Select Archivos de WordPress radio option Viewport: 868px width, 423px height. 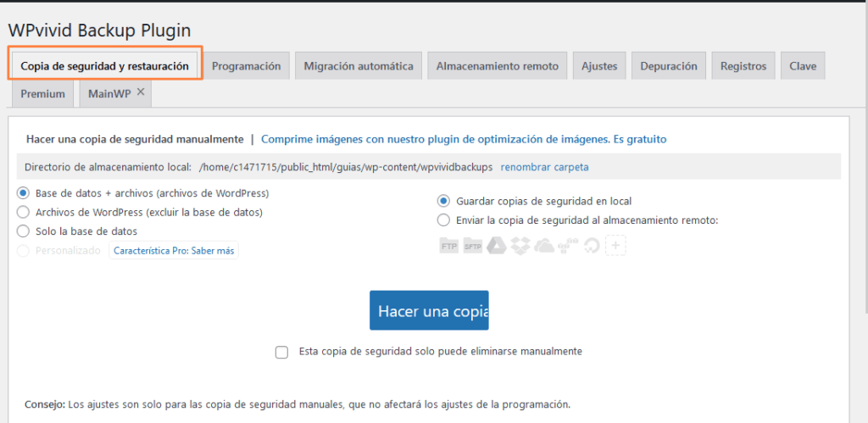23,212
